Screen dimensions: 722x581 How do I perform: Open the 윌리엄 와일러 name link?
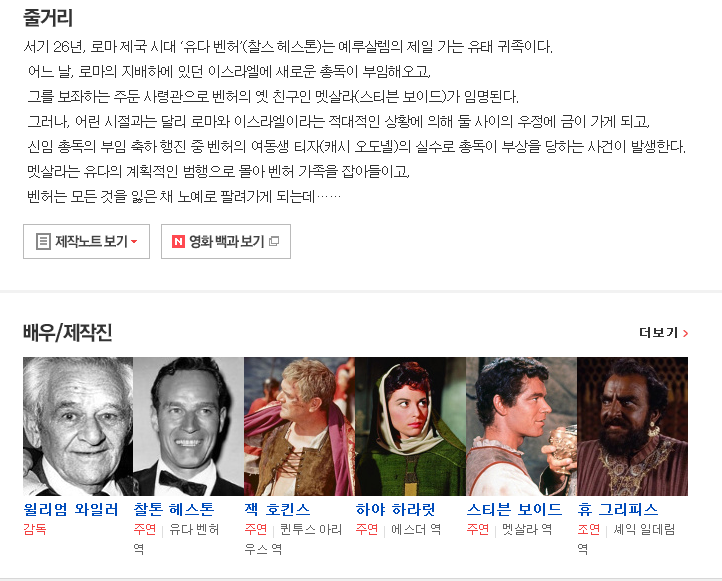click(x=71, y=510)
